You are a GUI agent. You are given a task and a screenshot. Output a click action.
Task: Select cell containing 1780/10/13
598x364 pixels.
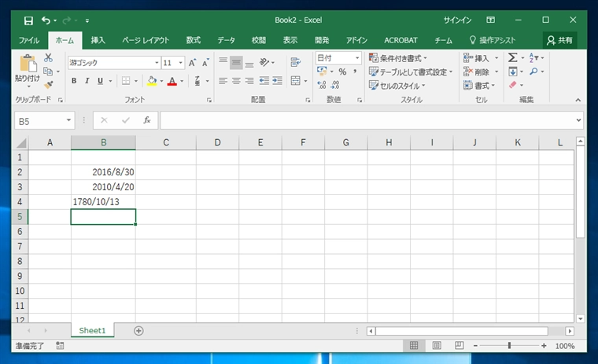tap(103, 201)
